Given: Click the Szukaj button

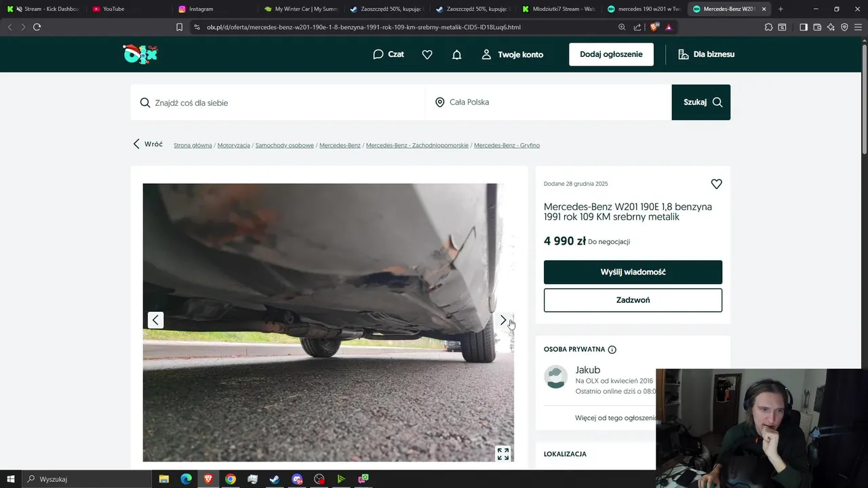Looking at the screenshot, I should tap(701, 102).
